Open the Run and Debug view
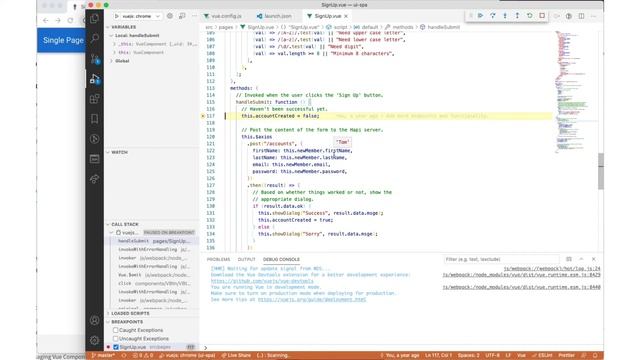The width and height of the screenshot is (640, 360). (94, 79)
